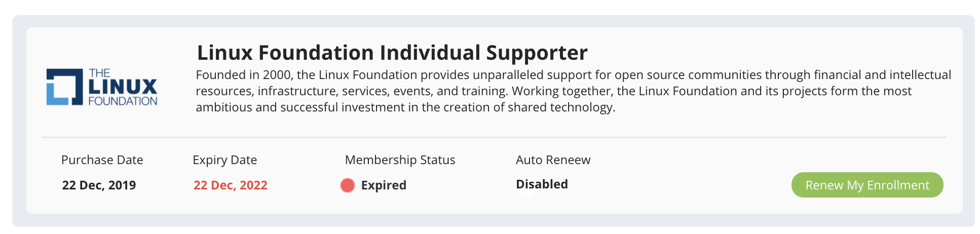Screen dimensions: 980x234
Task: Select the 22 Dec, 2019 purchase date
Action: (99, 185)
